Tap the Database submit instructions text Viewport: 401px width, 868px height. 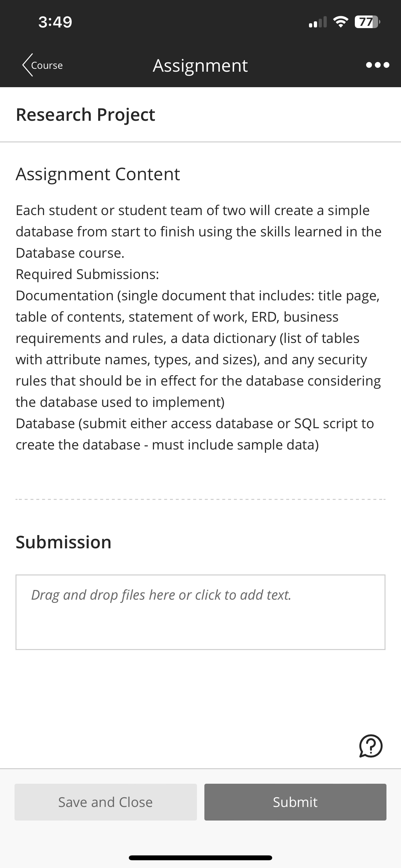[195, 434]
